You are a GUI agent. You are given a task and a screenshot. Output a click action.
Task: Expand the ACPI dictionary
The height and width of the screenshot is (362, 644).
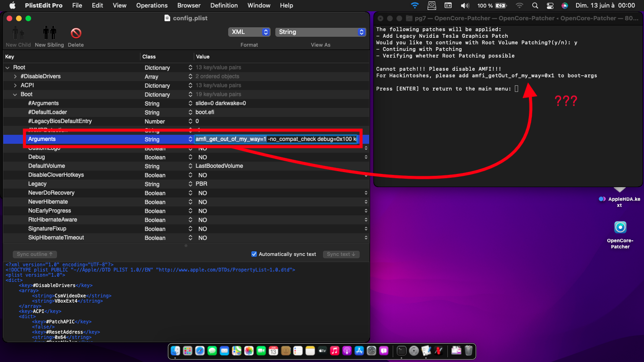15,85
